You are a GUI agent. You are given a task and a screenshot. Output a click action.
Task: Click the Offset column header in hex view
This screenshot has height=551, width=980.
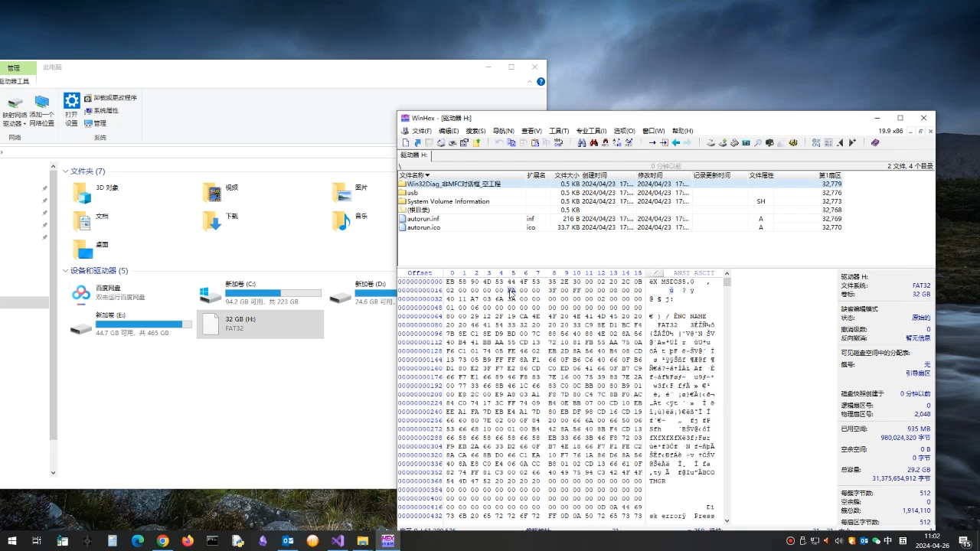pos(420,272)
